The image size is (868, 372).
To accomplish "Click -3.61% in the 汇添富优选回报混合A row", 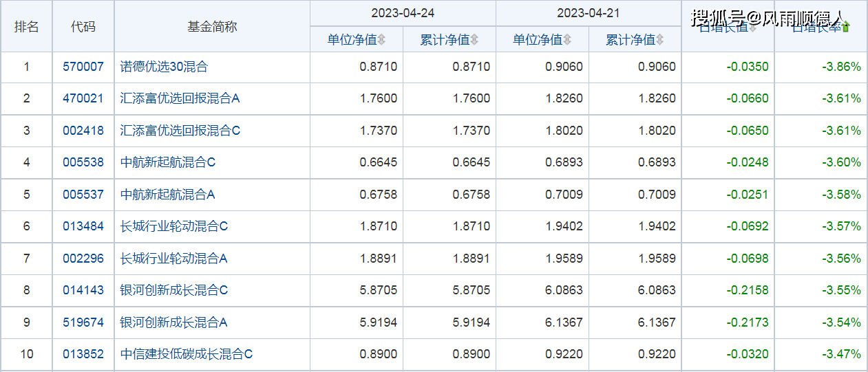I will (x=842, y=98).
